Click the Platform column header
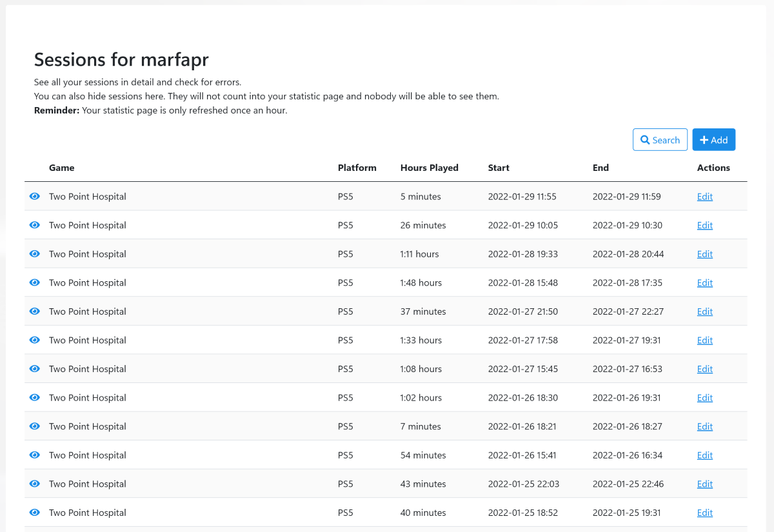The width and height of the screenshot is (774, 532). pos(357,168)
